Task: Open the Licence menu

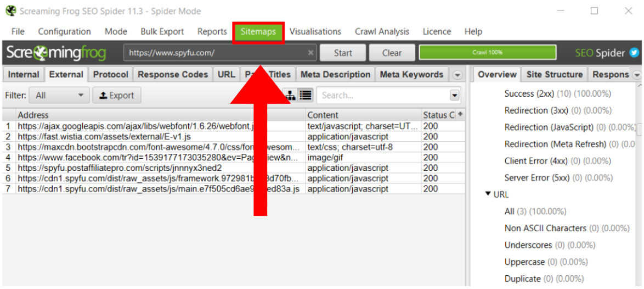Action: tap(437, 32)
